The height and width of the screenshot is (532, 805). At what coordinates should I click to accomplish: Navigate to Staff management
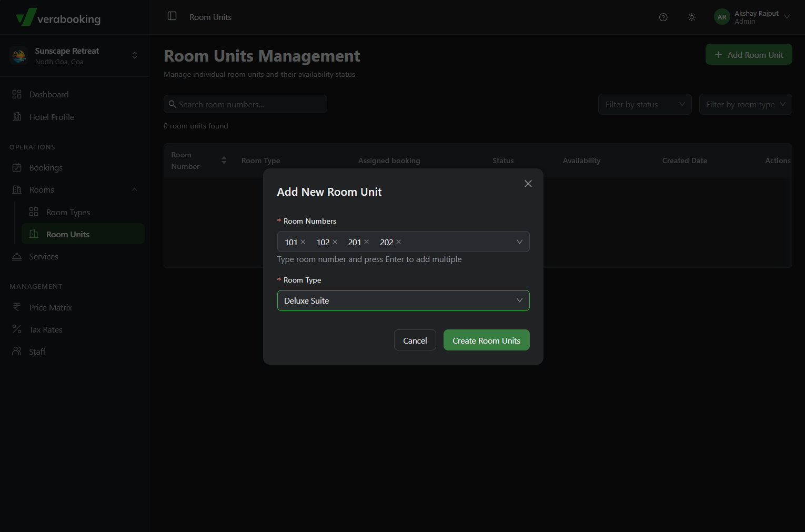[x=74, y=352]
